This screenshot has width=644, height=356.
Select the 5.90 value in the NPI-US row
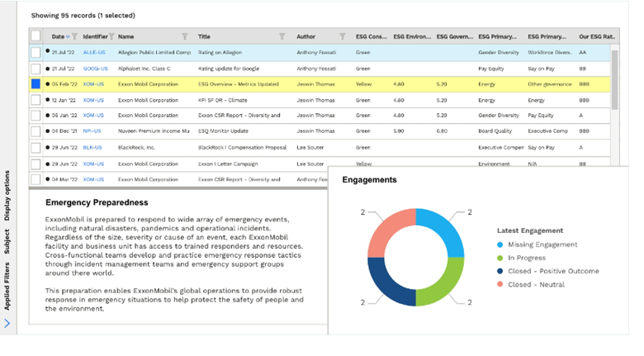399,131
